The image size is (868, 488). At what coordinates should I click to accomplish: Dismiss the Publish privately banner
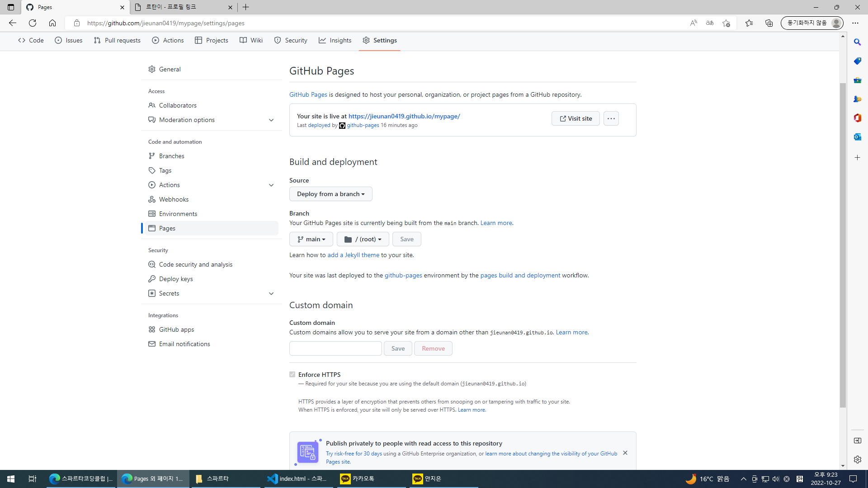click(625, 453)
